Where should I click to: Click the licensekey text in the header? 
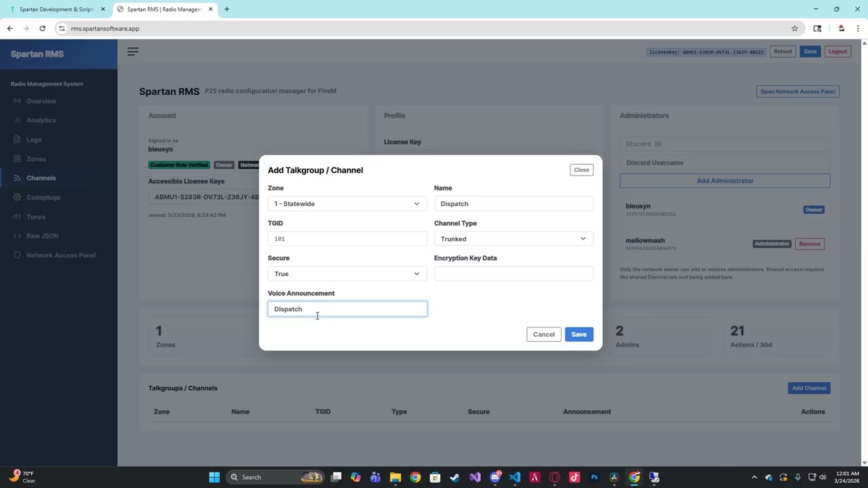[706, 52]
